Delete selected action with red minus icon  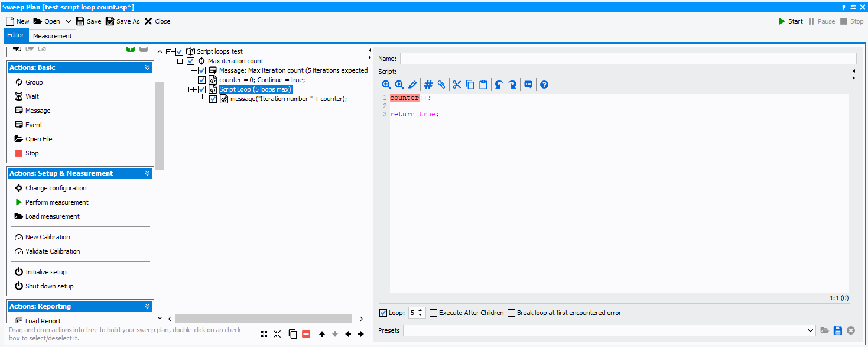(306, 334)
